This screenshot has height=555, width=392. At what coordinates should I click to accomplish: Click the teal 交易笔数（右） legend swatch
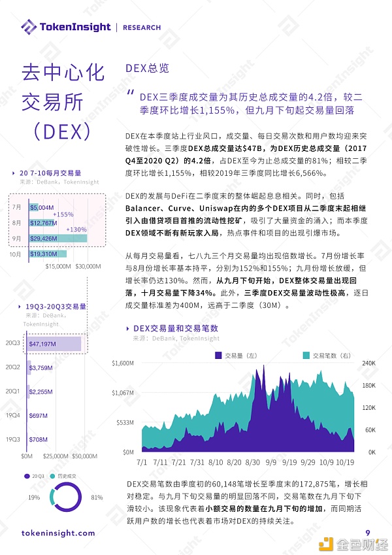tap(306, 356)
